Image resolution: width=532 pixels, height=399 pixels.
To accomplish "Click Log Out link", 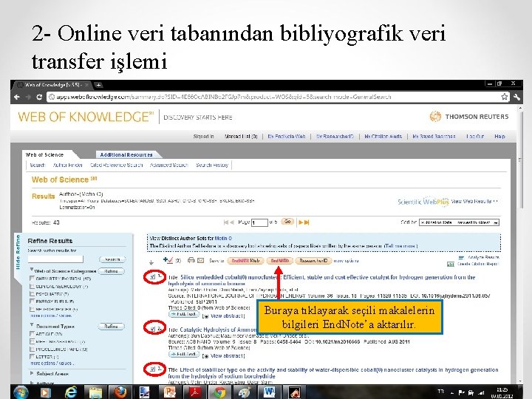I will (x=475, y=137).
